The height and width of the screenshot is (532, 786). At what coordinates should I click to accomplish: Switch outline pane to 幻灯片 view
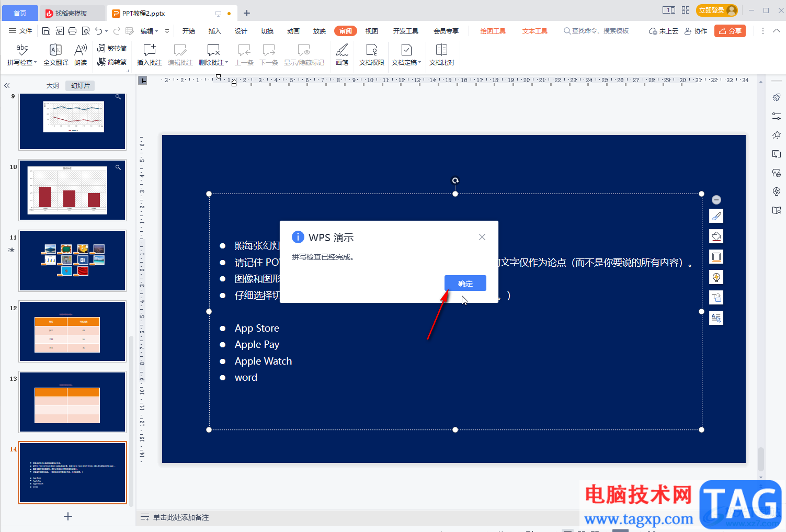pos(81,85)
